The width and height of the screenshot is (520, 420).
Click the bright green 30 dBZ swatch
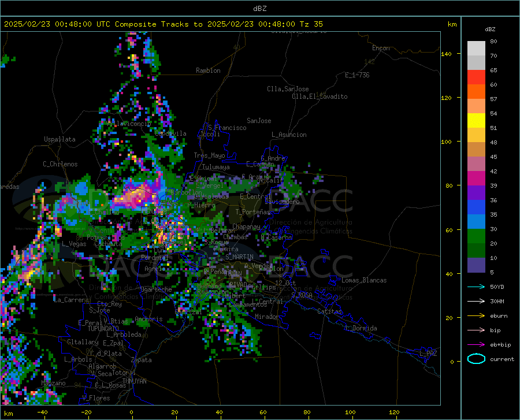point(476,236)
